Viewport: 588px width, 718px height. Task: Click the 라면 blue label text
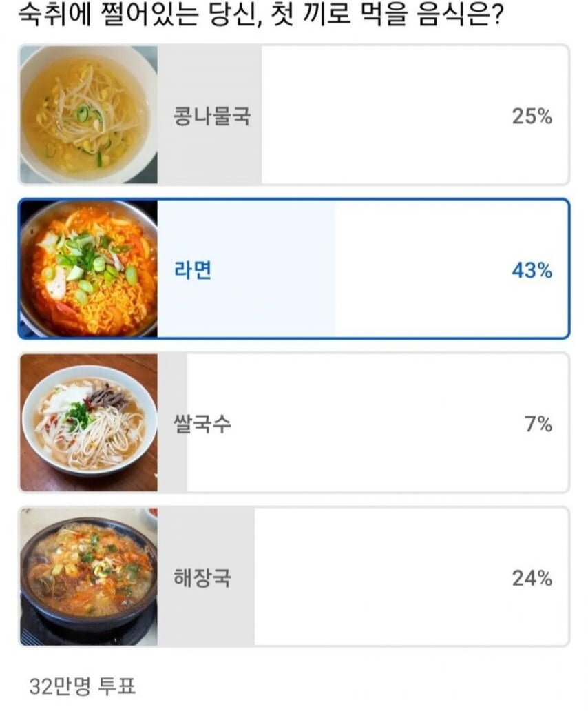pyautogui.click(x=193, y=269)
